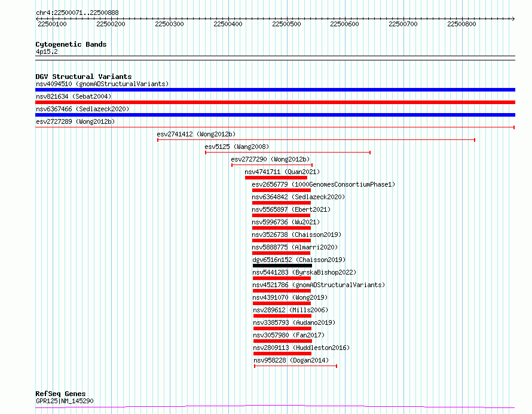Image resolution: width=532 pixels, height=414 pixels.
Task: Open variant nsv3057980 Fan2017 label
Action: point(289,335)
